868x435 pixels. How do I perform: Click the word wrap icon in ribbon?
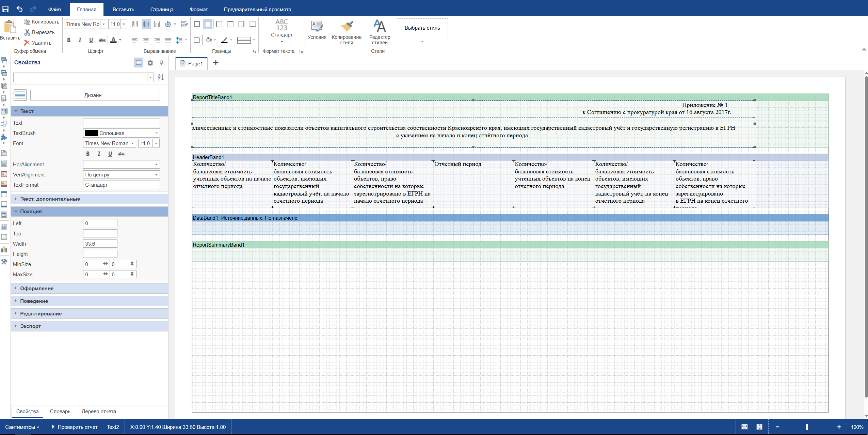pos(184,24)
